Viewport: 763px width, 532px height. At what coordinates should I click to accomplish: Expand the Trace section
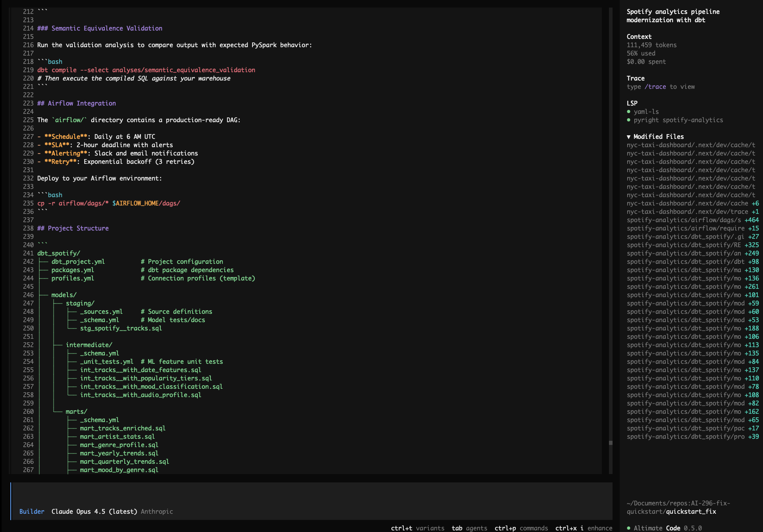tap(635, 78)
